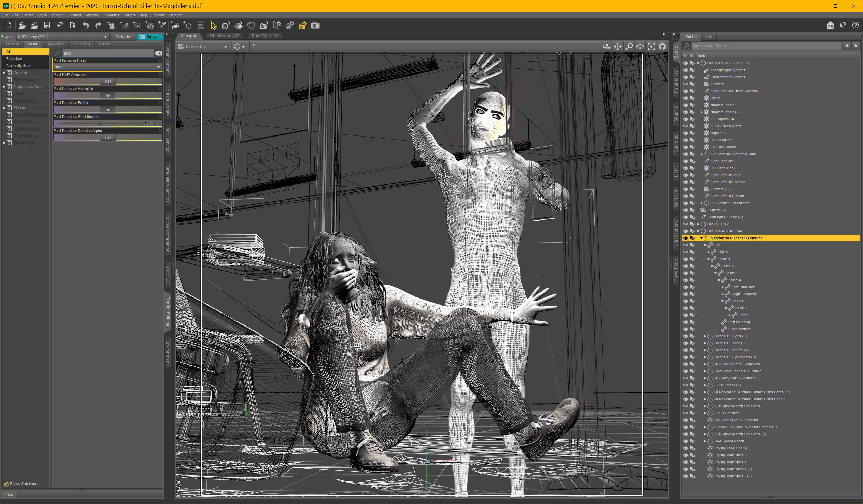Adjust Post Denoiser Start Iteration slider
863x504 pixels.
pyautogui.click(x=101, y=123)
